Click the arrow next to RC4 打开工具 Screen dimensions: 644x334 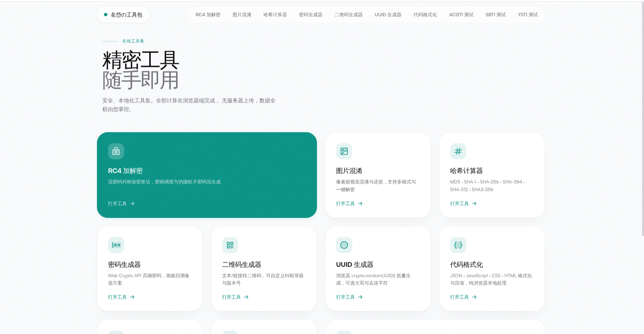(x=132, y=203)
